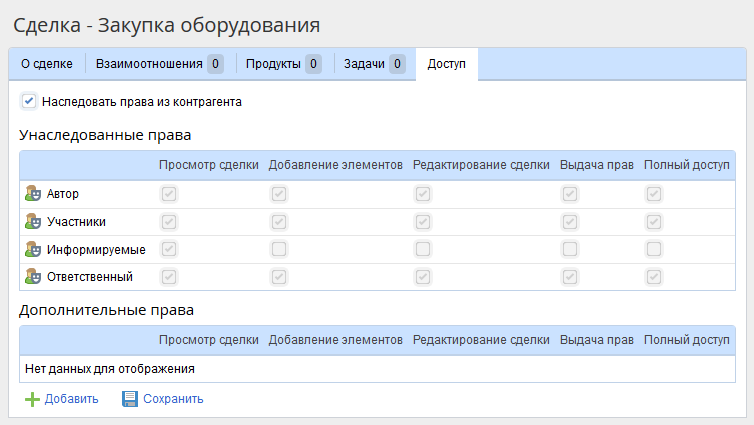Click the Добавить link
754x425 pixels.
tap(71, 399)
